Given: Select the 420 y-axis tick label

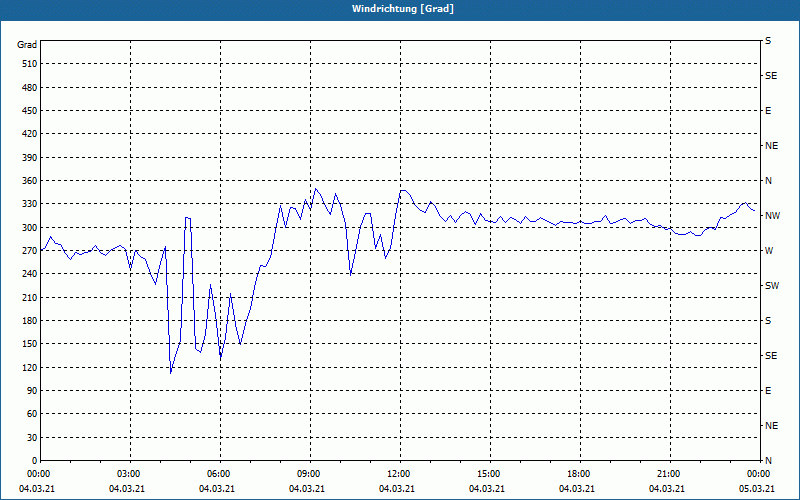Looking at the screenshot, I should 30,134.
